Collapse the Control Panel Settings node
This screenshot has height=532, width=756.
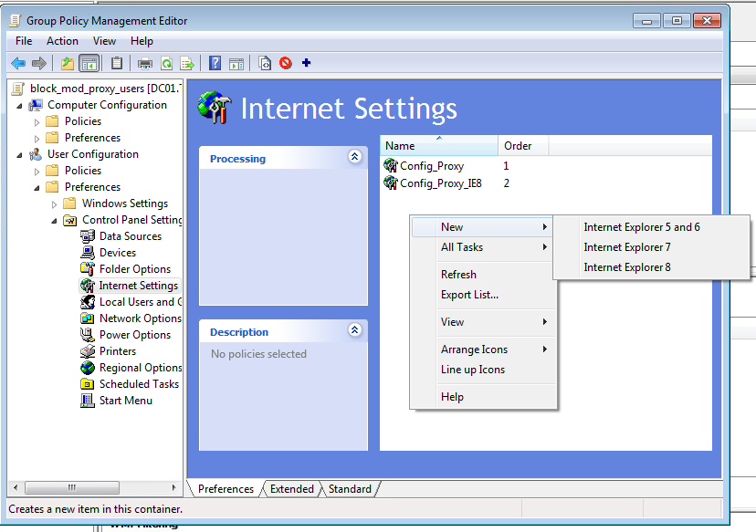click(54, 221)
